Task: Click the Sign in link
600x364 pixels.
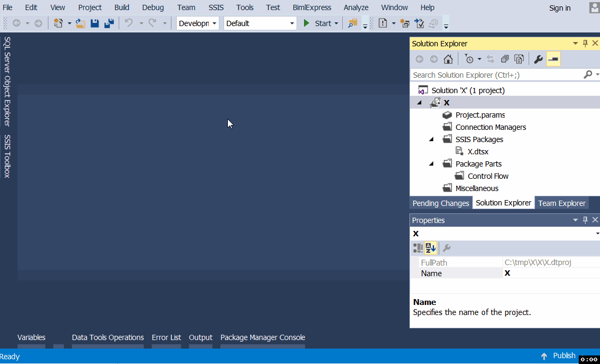Action: point(560,8)
